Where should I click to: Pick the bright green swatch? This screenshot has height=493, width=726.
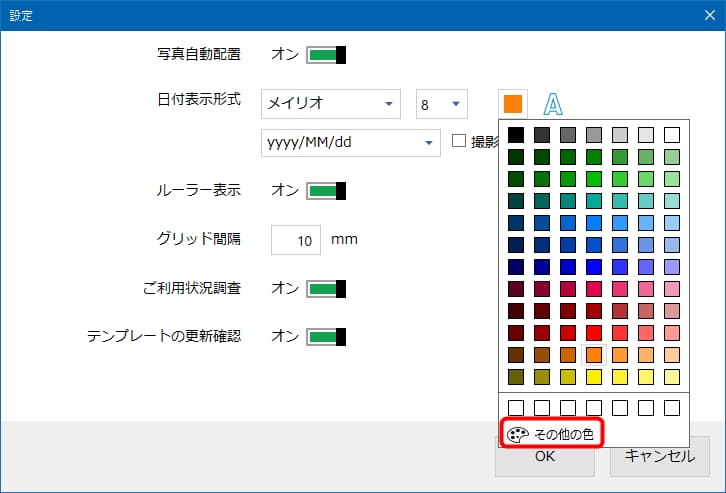[x=594, y=179]
